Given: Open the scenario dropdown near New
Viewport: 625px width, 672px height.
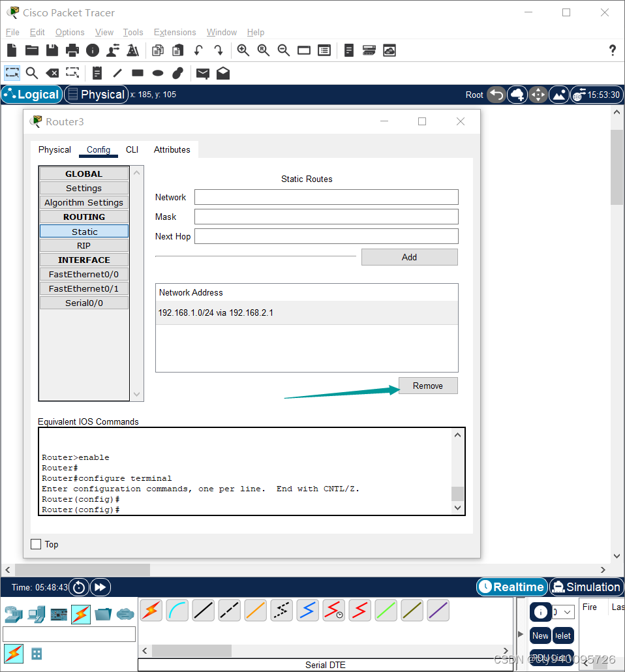Looking at the screenshot, I should pyautogui.click(x=563, y=612).
